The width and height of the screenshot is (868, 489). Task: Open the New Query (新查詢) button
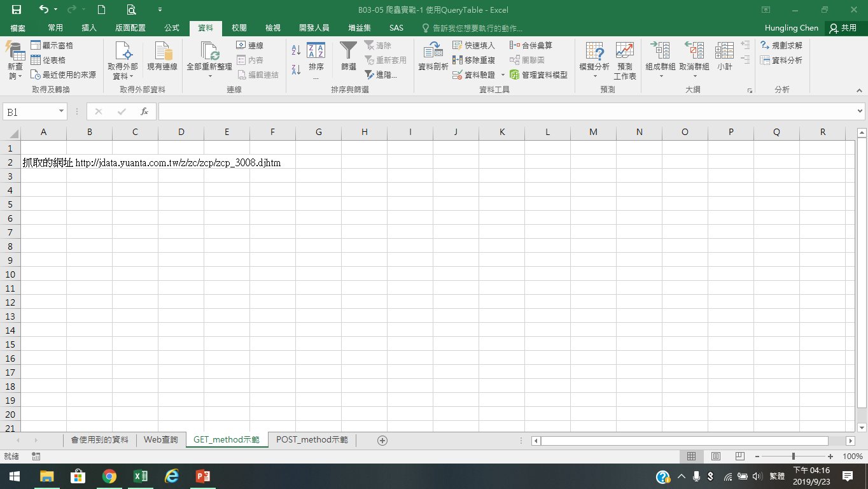(15, 60)
